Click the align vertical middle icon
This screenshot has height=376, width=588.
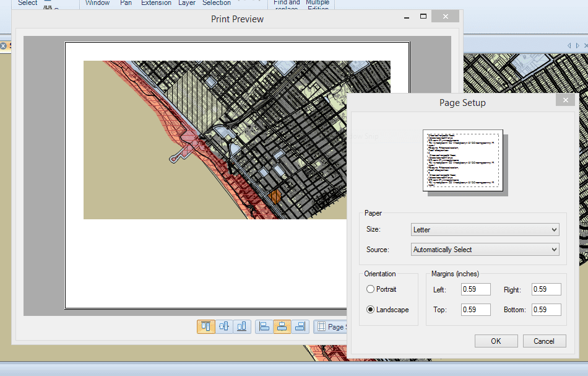click(224, 326)
